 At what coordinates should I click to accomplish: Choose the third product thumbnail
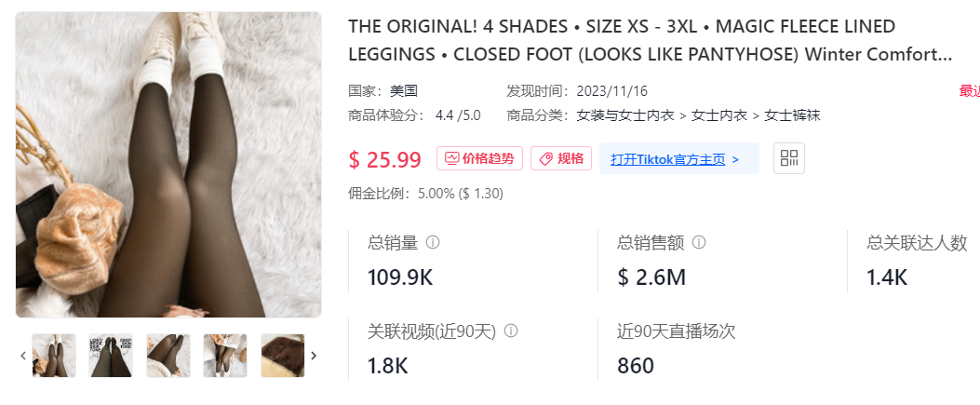(168, 356)
